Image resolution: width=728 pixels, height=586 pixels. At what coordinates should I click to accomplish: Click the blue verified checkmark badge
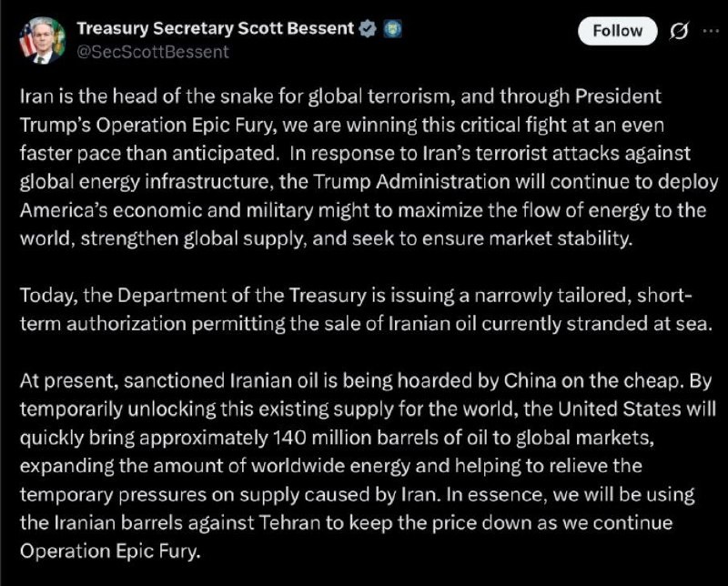click(368, 29)
